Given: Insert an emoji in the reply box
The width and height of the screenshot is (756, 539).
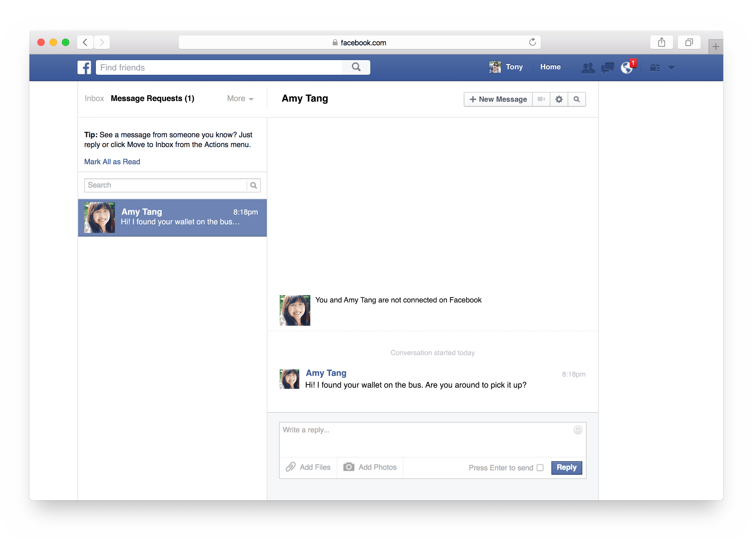Looking at the screenshot, I should click(578, 430).
